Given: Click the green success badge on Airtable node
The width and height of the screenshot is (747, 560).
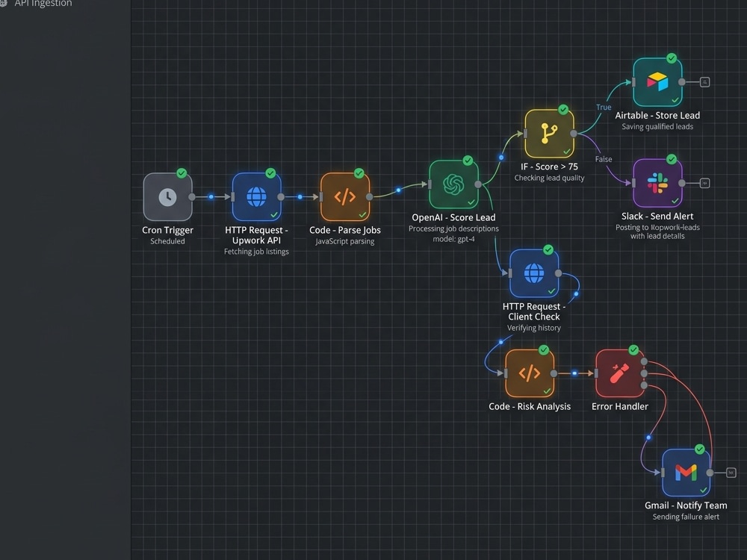Looking at the screenshot, I should (672, 58).
